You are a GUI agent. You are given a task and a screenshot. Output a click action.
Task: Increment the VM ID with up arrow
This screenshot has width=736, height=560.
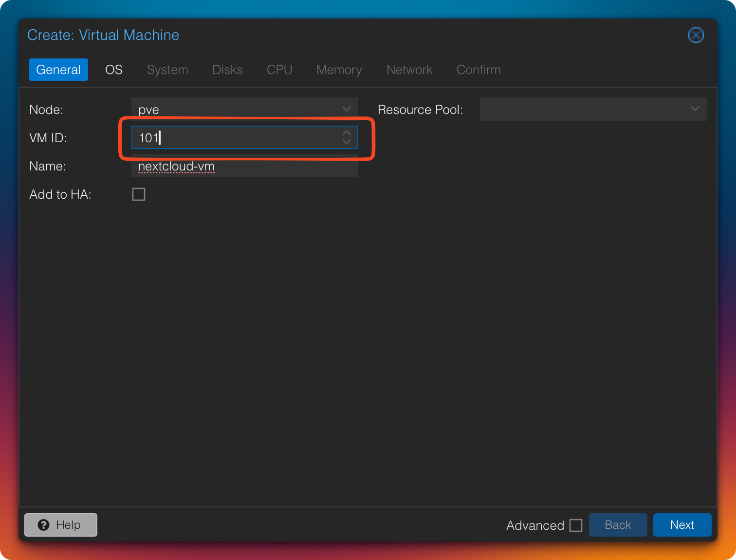pos(347,133)
